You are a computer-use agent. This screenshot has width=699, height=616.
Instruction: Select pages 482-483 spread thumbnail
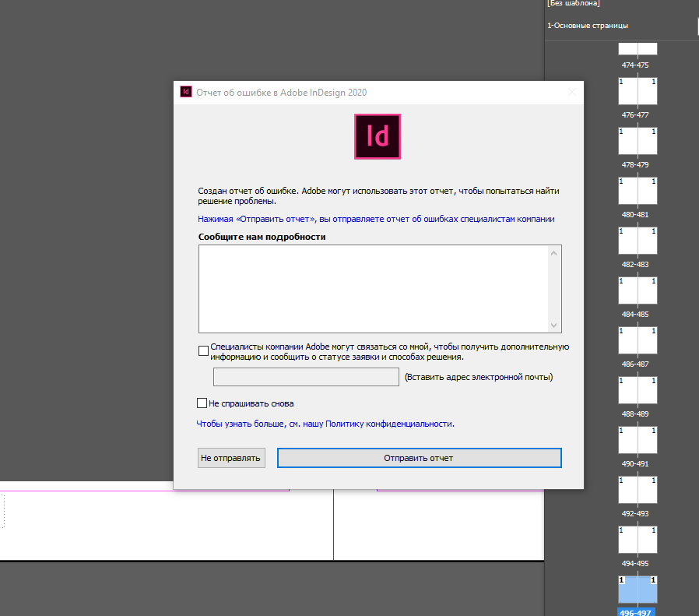638,241
